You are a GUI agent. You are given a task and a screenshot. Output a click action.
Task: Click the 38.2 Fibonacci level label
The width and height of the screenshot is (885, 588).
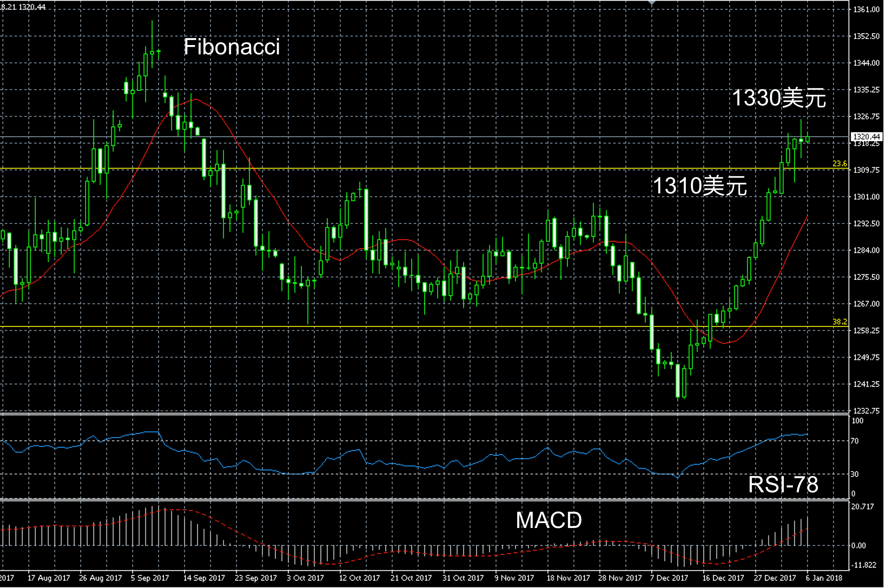[x=840, y=322]
